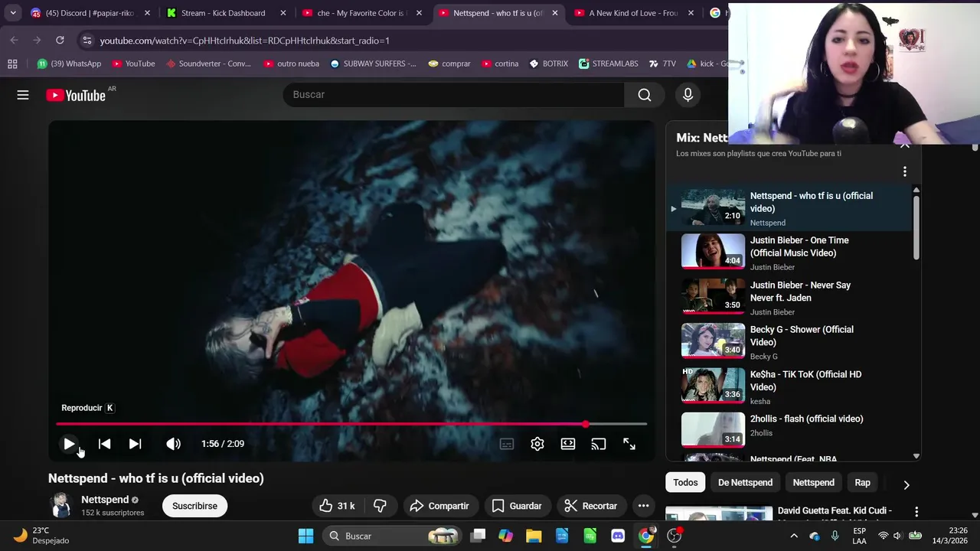Switch to Stream - Kick Dashboard tab
This screenshot has height=551, width=980.
coord(227,13)
